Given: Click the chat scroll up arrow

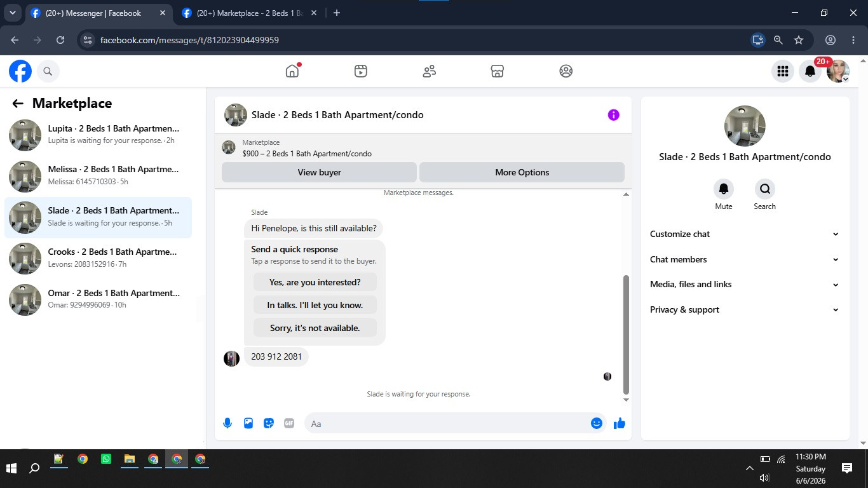Looking at the screenshot, I should [x=626, y=194].
